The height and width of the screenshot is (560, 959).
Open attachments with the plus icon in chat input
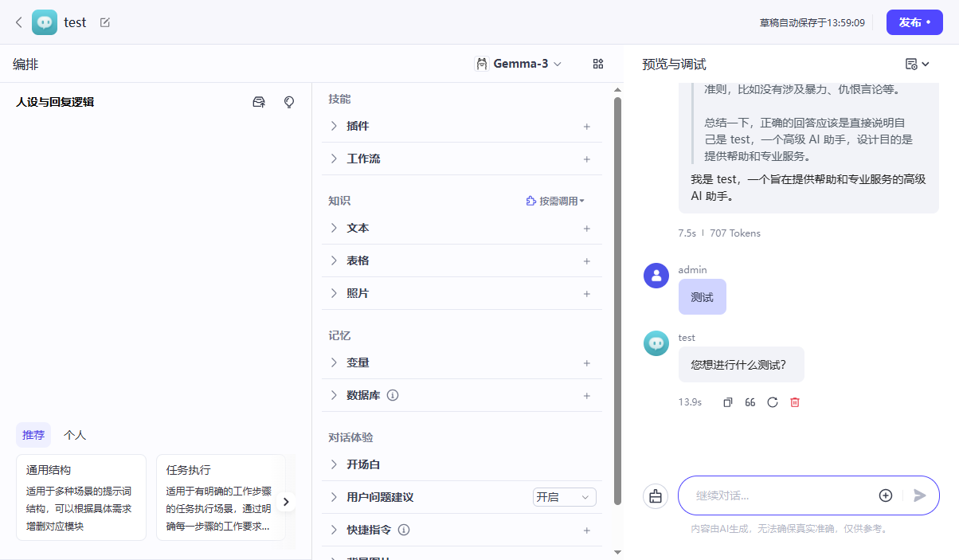(886, 495)
